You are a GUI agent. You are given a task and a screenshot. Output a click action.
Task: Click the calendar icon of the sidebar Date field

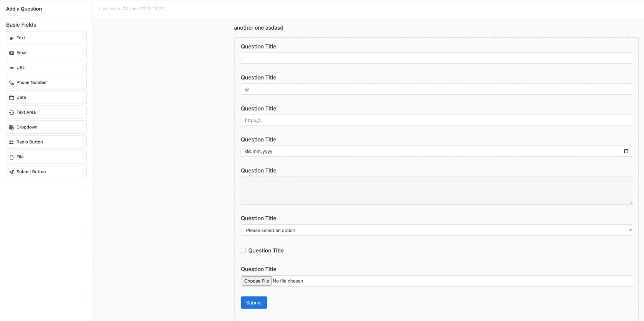[x=12, y=98]
